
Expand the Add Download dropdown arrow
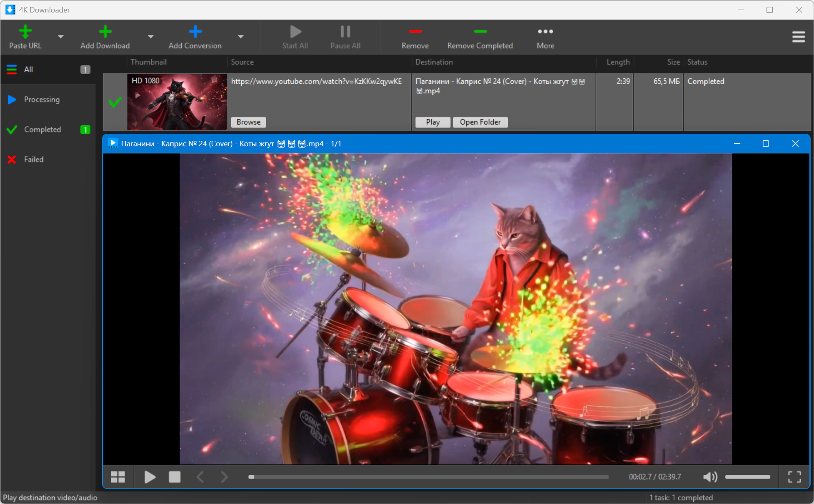151,37
